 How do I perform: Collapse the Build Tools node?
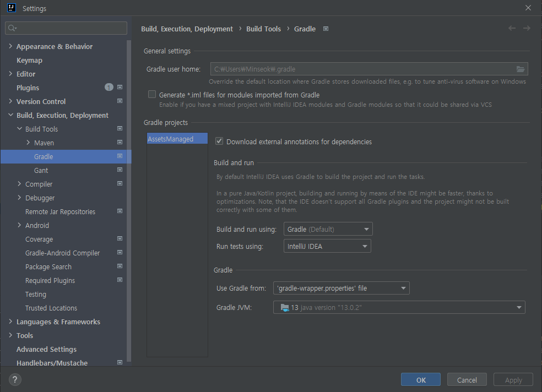(19, 128)
